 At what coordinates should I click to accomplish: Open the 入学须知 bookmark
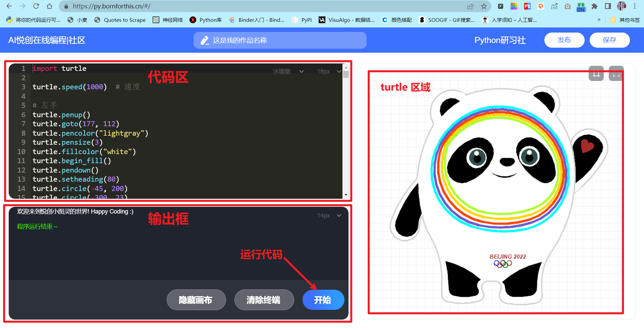click(509, 20)
